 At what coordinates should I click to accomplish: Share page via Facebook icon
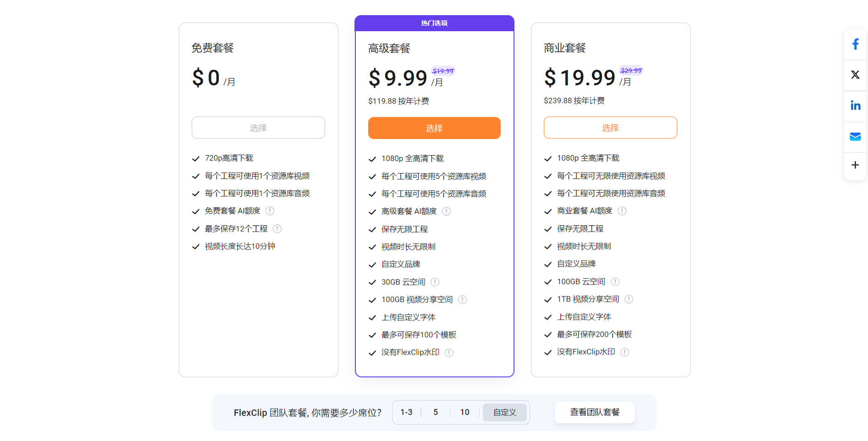[x=855, y=45]
